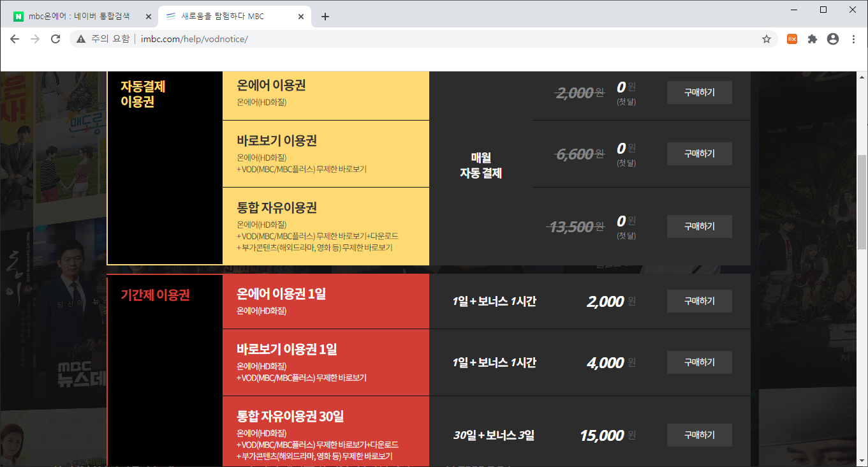Go back to the previous page

point(15,39)
